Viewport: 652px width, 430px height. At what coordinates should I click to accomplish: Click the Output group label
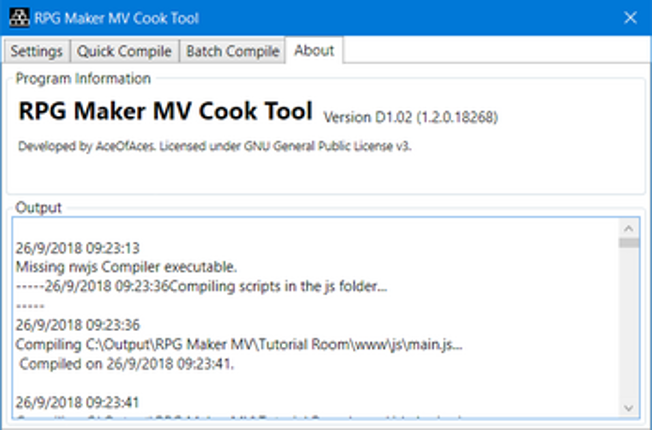pyautogui.click(x=38, y=208)
